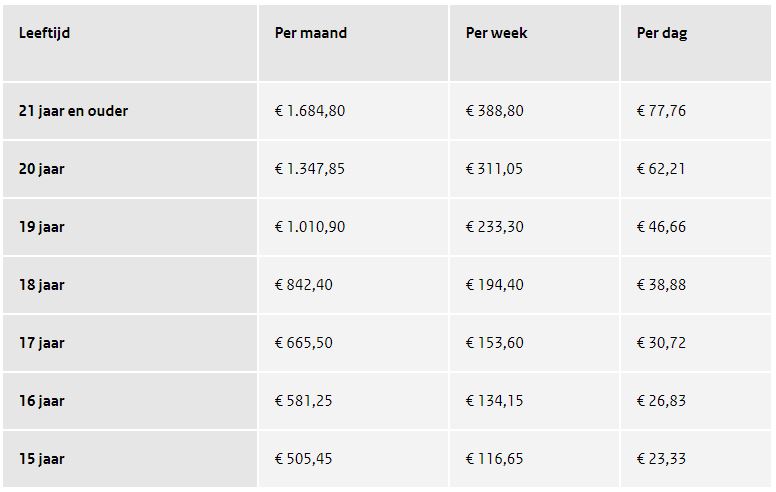Select the 21 jaar en ouder row label
The width and height of the screenshot is (776, 492).
click(x=73, y=111)
